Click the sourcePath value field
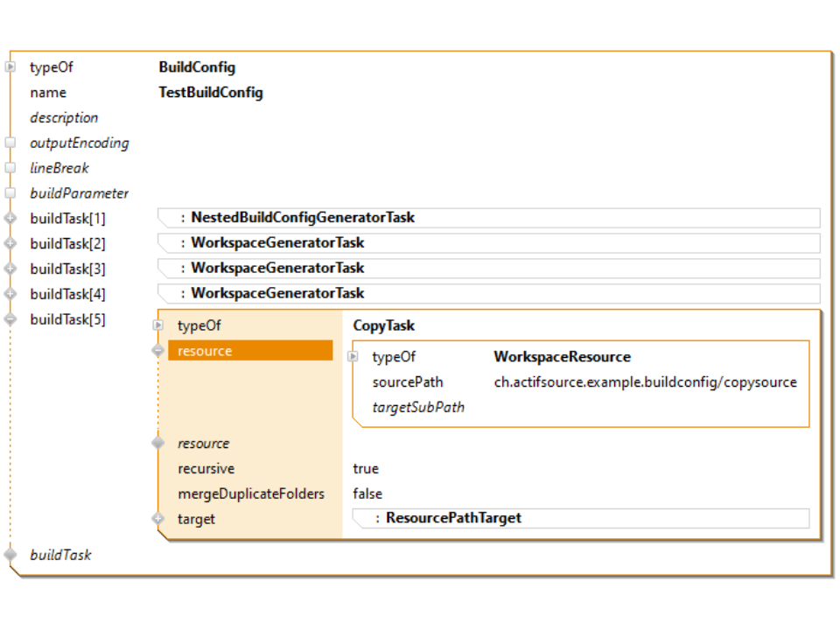The width and height of the screenshot is (840, 630). click(645, 382)
